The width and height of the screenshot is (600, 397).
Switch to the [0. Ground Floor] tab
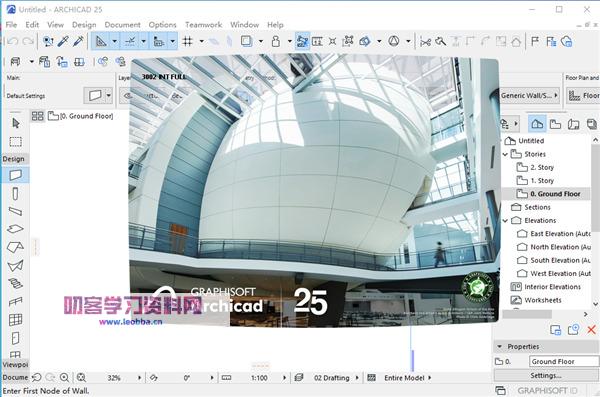point(80,116)
